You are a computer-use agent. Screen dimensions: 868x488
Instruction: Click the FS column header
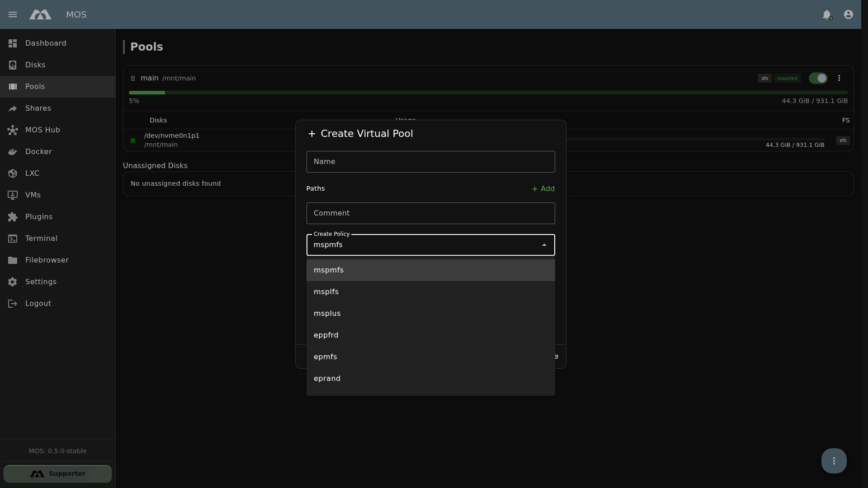846,120
